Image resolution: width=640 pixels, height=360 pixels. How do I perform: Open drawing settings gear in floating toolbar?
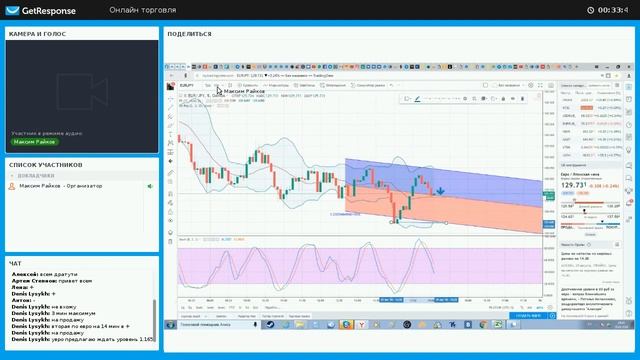click(x=465, y=99)
